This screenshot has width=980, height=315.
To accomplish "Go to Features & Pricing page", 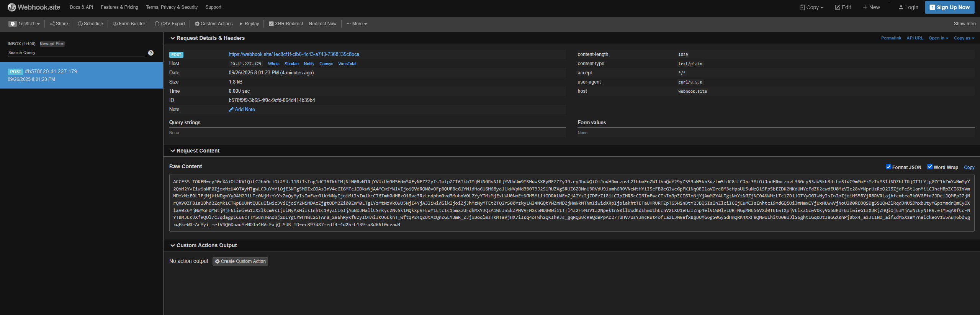I will click(x=119, y=7).
